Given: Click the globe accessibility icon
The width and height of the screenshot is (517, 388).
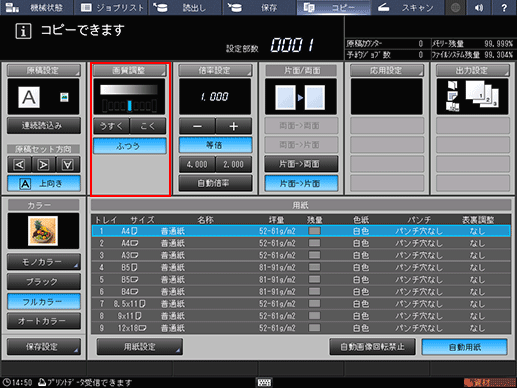Looking at the screenshot, I should coord(455,7).
